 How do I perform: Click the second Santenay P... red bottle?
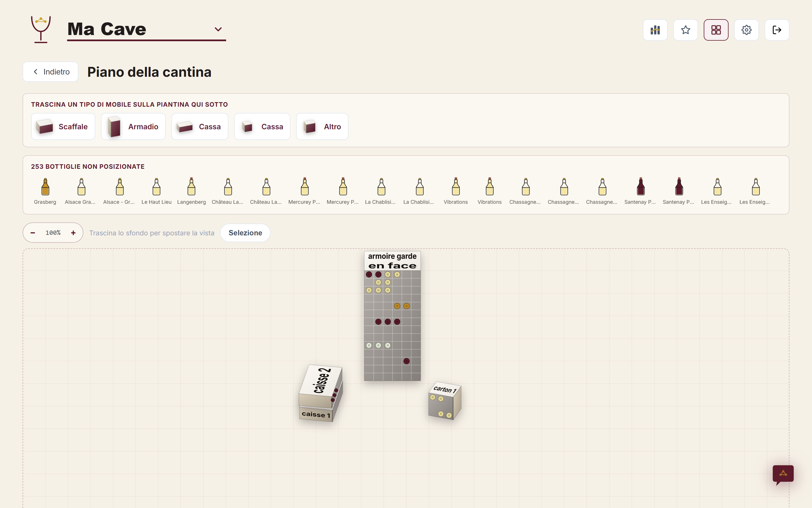tap(679, 191)
